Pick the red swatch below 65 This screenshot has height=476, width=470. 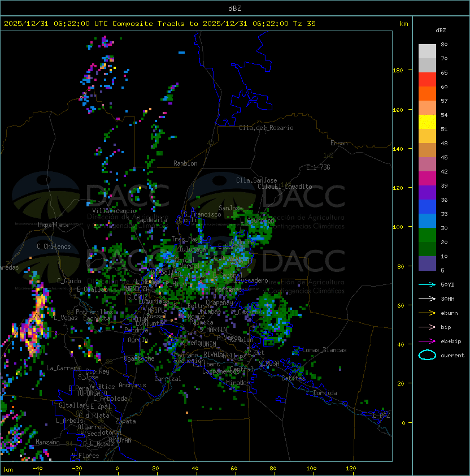pyautogui.click(x=427, y=80)
